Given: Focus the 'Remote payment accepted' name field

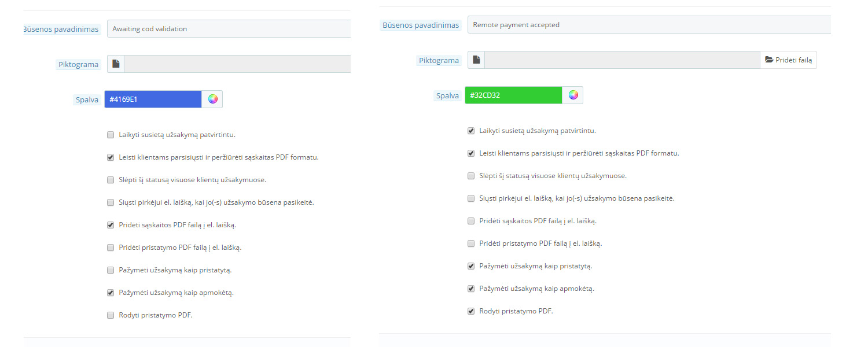Looking at the screenshot, I should click(648, 25).
